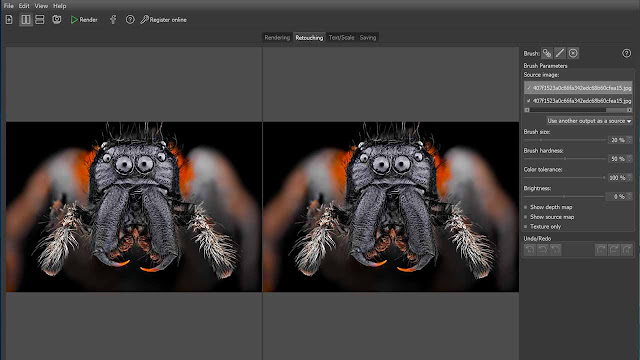The width and height of the screenshot is (640, 360).
Task: Open the Edit menu
Action: (x=24, y=6)
